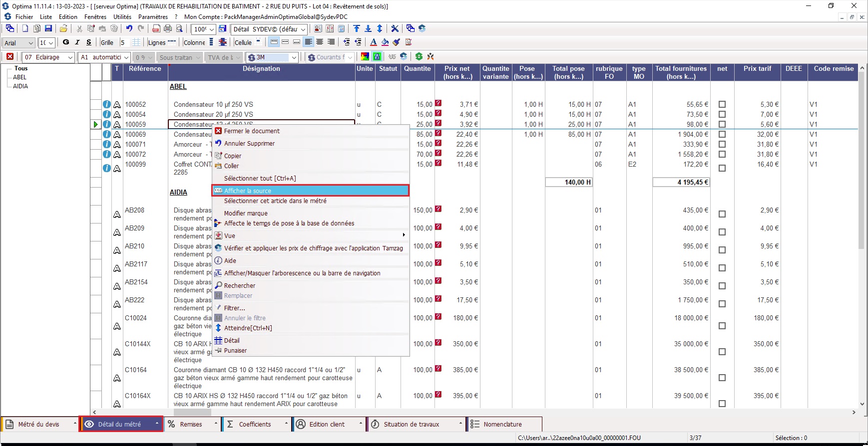Click the up-down double arrow icon
This screenshot has height=446, width=868.
[380, 29]
